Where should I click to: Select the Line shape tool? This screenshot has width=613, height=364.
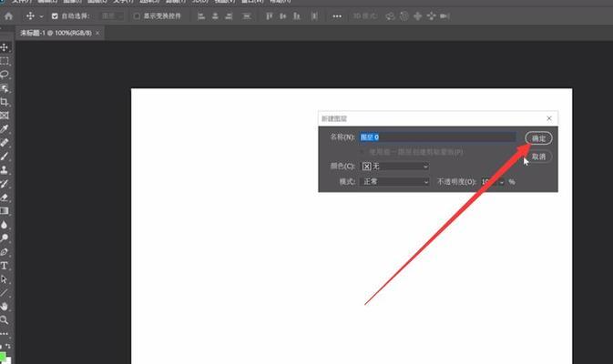[x=5, y=293]
